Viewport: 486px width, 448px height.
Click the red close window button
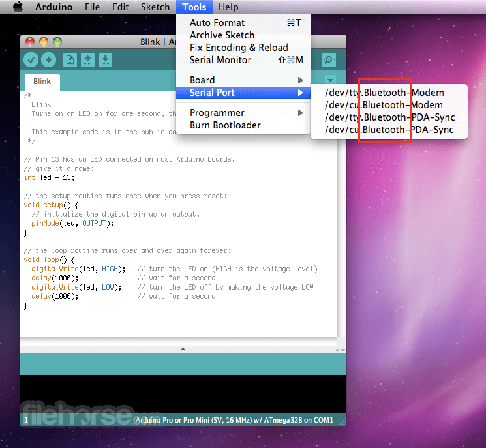click(x=30, y=42)
